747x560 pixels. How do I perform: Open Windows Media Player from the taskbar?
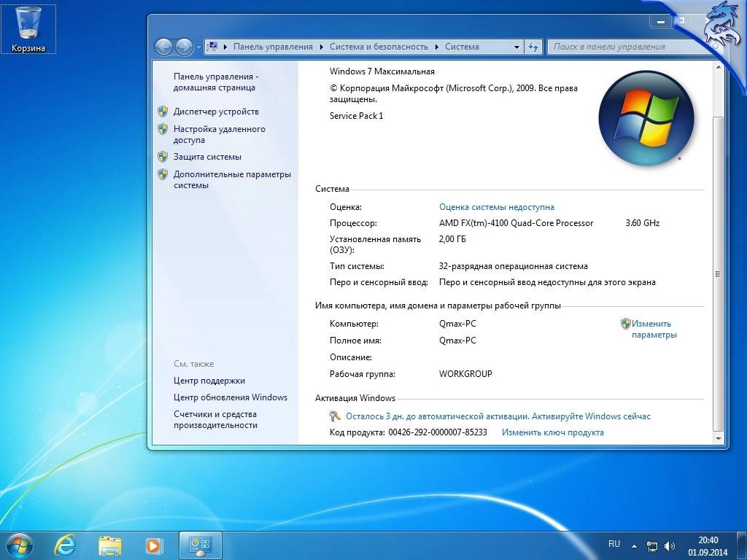coord(153,545)
